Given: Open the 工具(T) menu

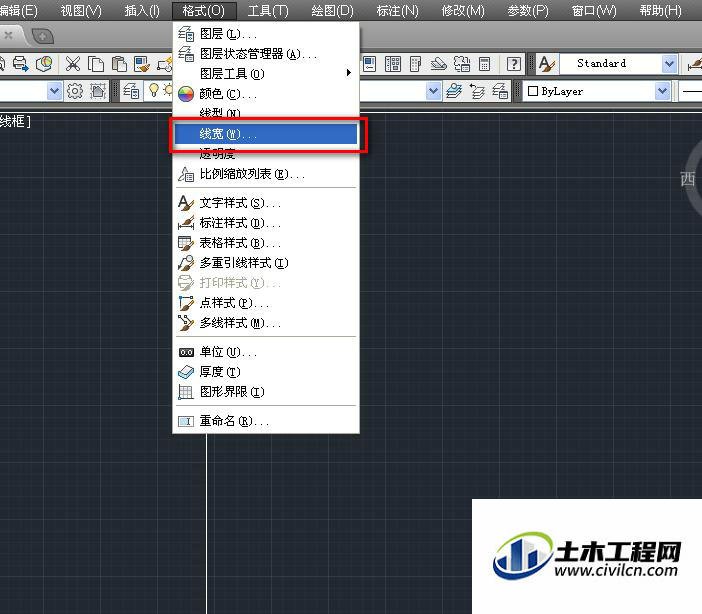Looking at the screenshot, I should pos(268,10).
